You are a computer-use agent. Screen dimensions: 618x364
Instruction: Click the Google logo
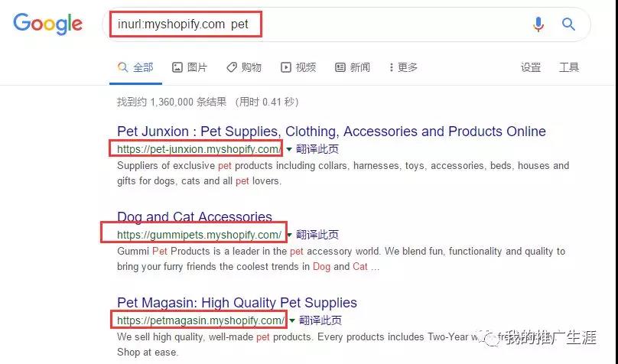[47, 24]
